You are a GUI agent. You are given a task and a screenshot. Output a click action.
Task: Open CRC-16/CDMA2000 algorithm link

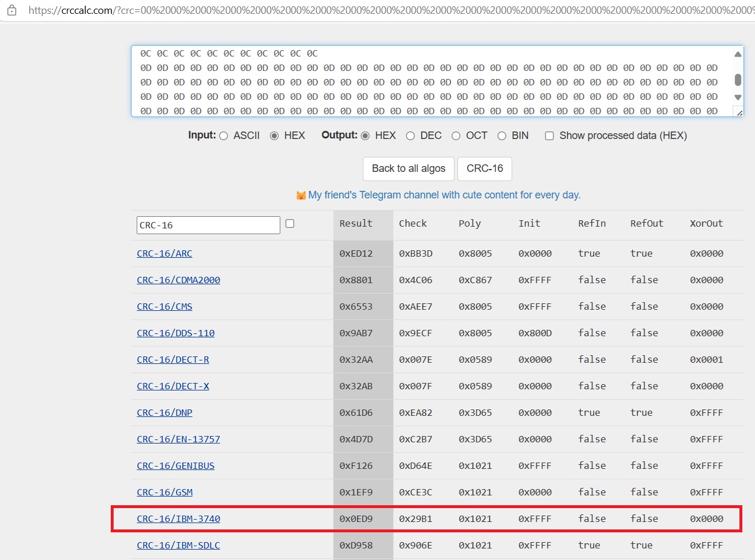tap(178, 280)
